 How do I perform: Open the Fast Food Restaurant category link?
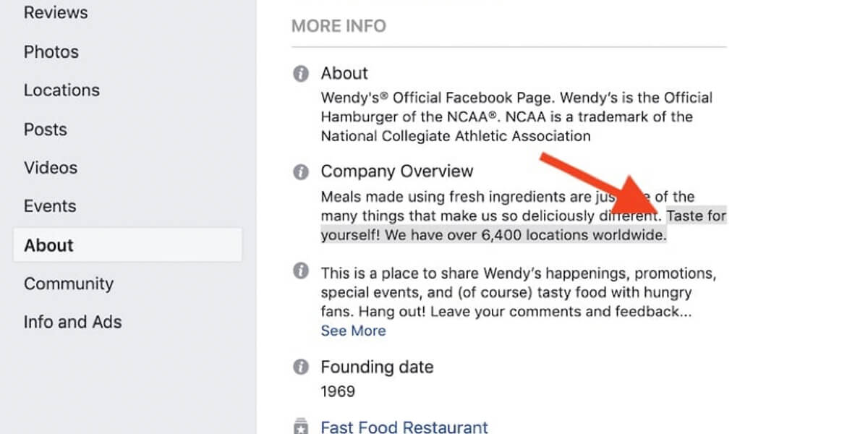[404, 427]
